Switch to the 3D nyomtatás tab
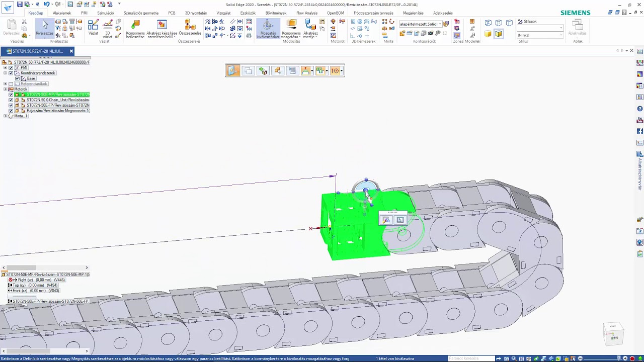 196,13
